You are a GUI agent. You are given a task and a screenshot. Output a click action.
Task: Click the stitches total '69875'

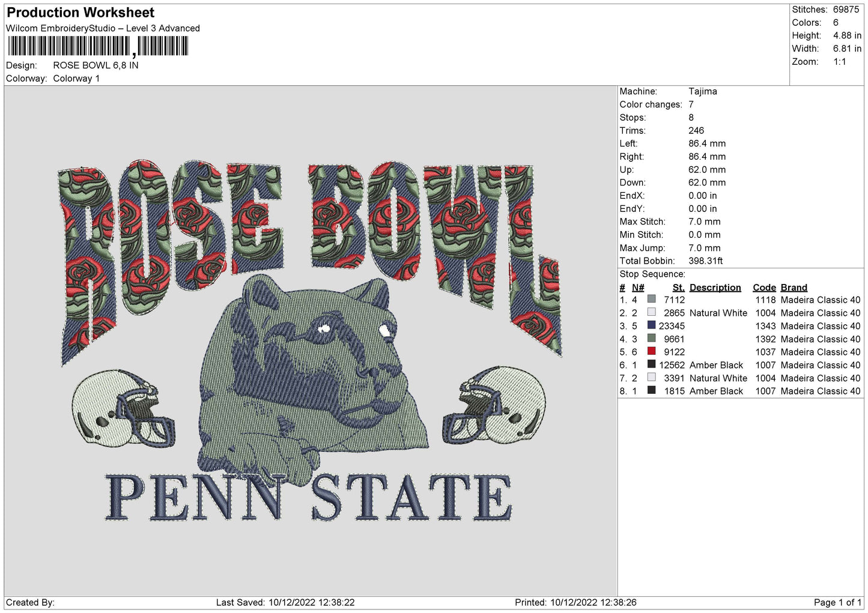point(846,10)
